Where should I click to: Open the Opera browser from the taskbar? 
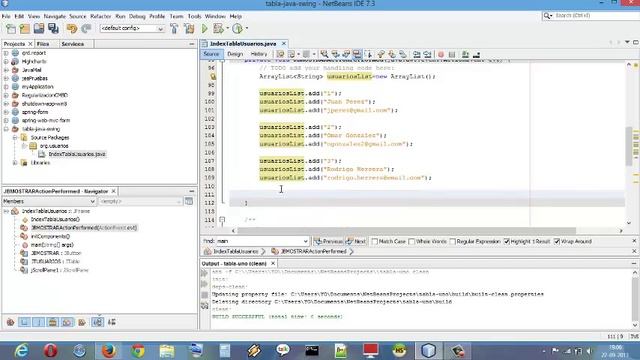tap(51, 351)
